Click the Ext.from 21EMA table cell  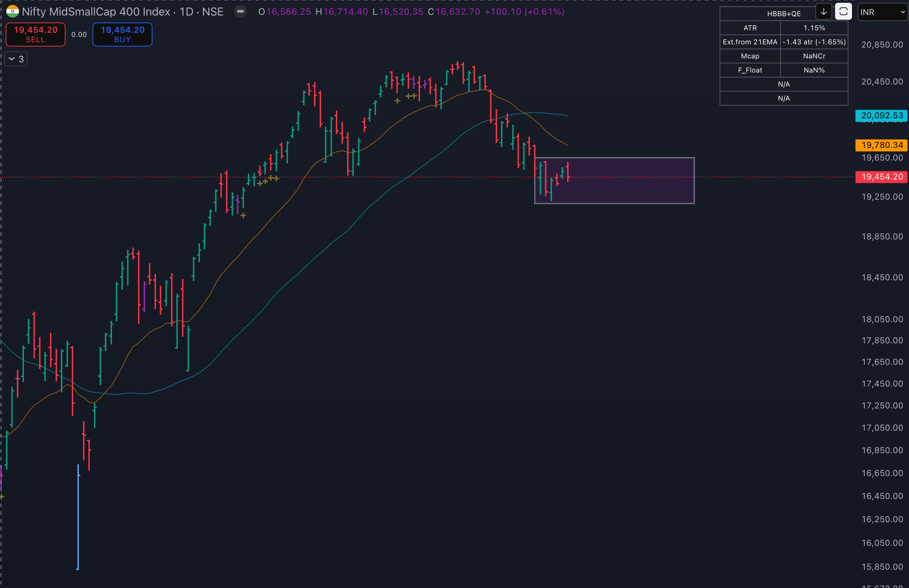[750, 42]
